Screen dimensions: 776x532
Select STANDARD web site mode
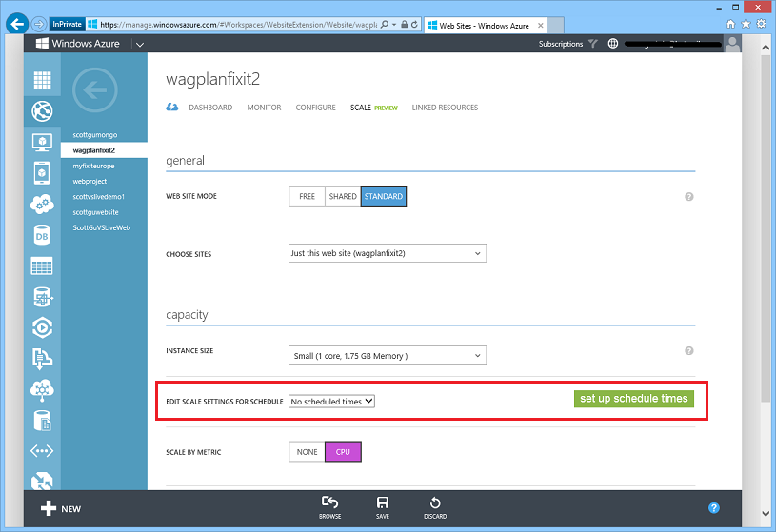point(384,196)
